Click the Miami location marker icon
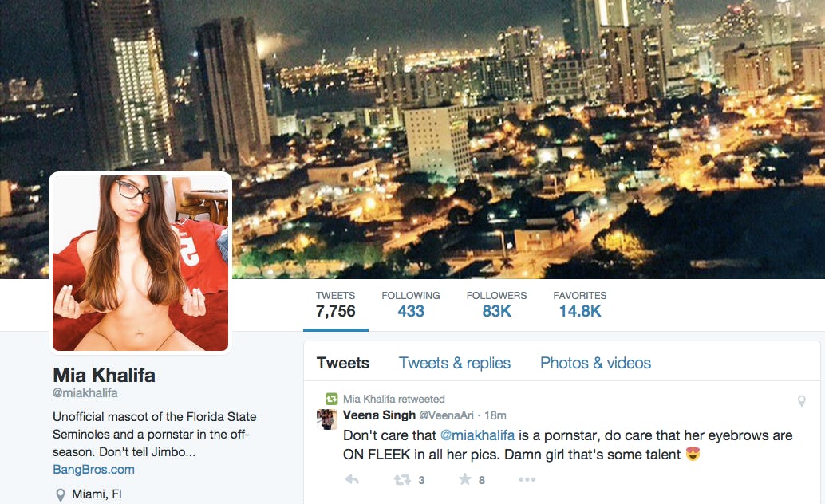Image resolution: width=825 pixels, height=504 pixels. tap(61, 494)
